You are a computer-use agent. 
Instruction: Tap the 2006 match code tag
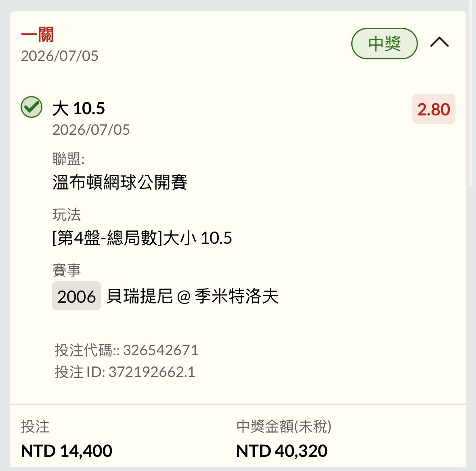[x=76, y=296]
